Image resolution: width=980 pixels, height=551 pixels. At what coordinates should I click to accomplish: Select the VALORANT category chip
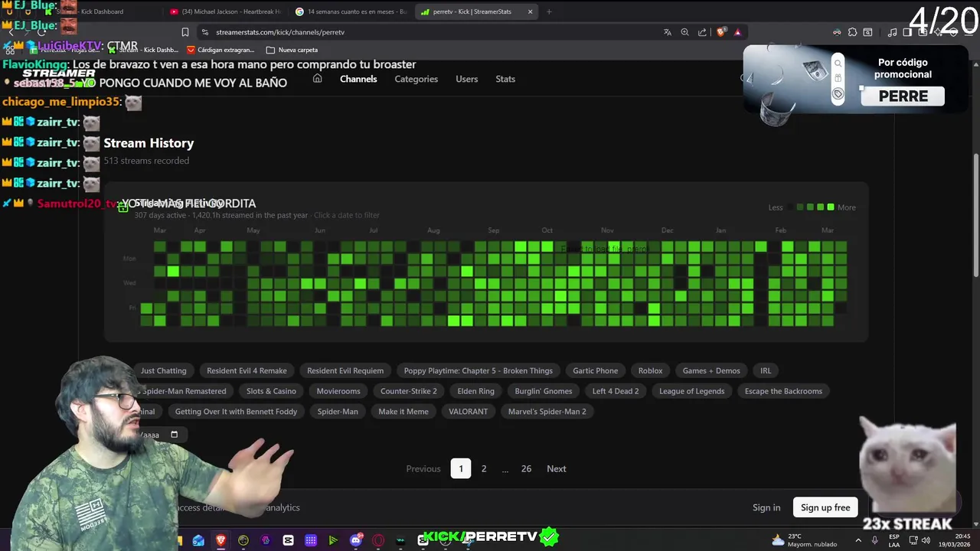(468, 412)
